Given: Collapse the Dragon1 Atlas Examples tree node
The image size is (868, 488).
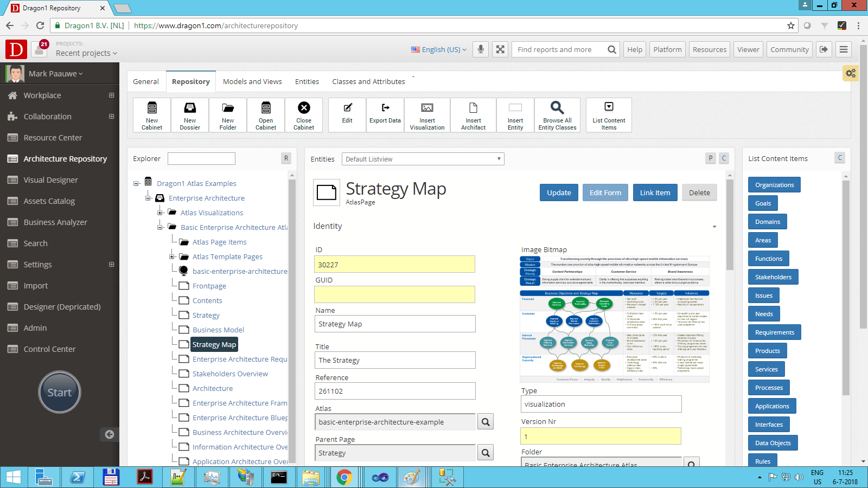Looking at the screenshot, I should click(x=136, y=183).
